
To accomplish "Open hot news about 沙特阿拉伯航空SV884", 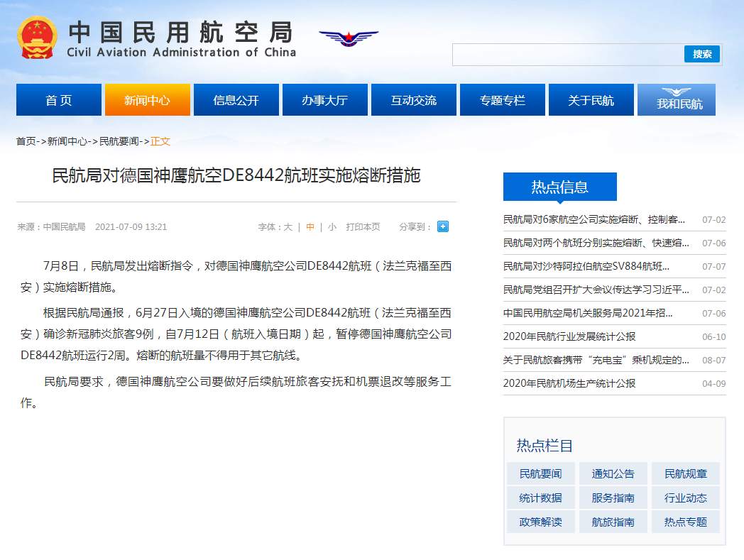I will 586,266.
